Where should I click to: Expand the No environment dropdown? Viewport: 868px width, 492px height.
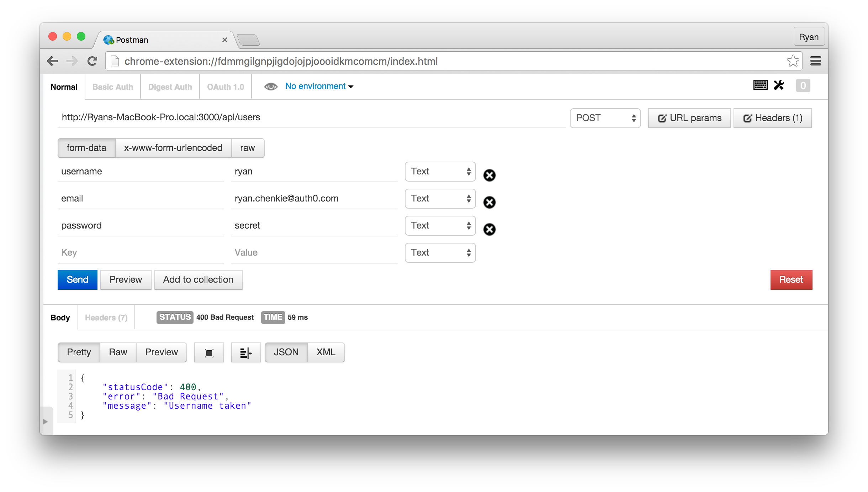[319, 87]
